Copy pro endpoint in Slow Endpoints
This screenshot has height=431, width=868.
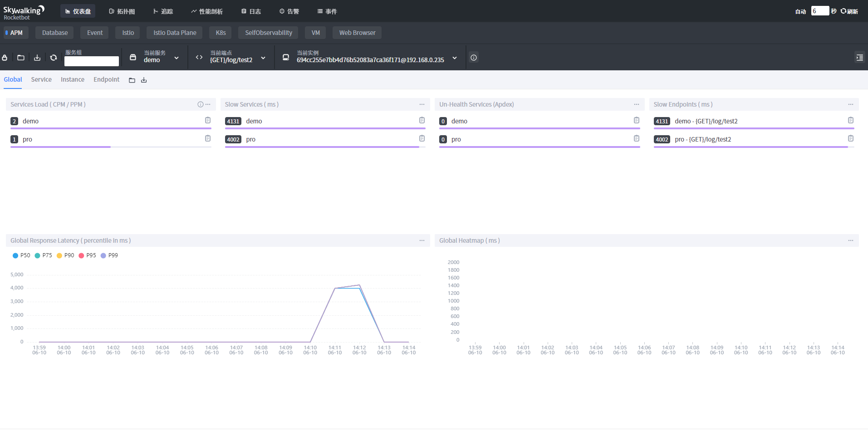851,138
